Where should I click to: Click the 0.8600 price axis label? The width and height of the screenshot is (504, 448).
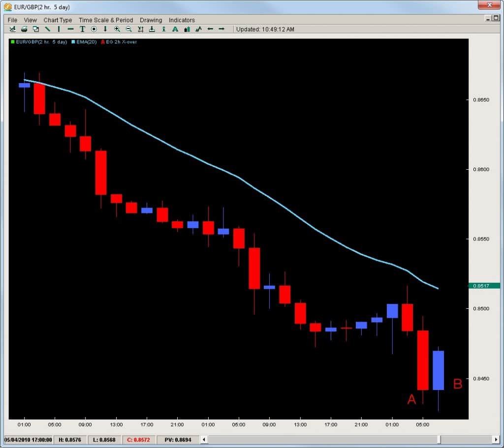[481, 169]
